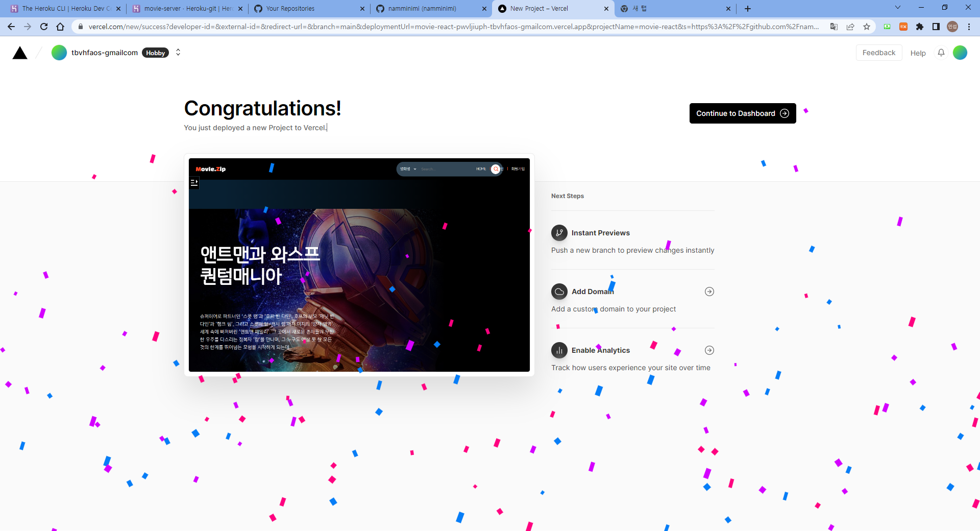This screenshot has height=531, width=980.
Task: Open the Chrome three-dot menu
Action: coord(969,27)
